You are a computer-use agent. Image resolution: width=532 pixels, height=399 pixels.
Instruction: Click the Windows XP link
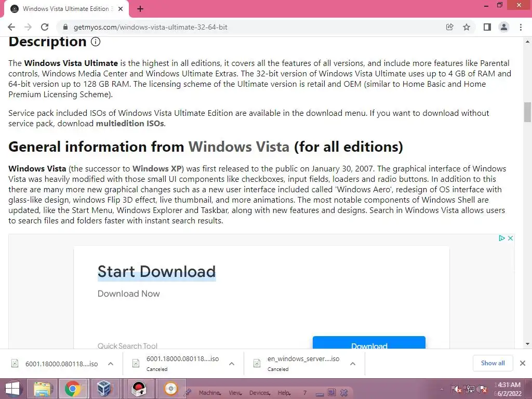click(x=157, y=169)
